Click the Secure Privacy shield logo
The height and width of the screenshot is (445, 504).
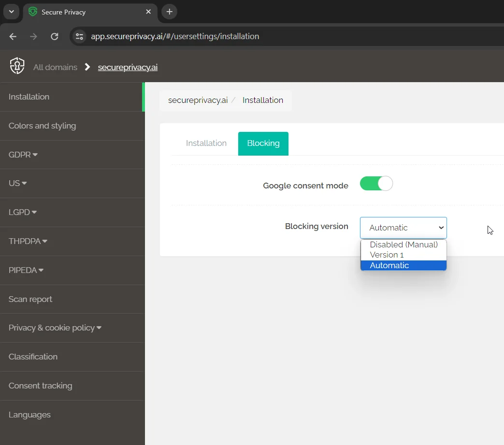click(x=17, y=65)
